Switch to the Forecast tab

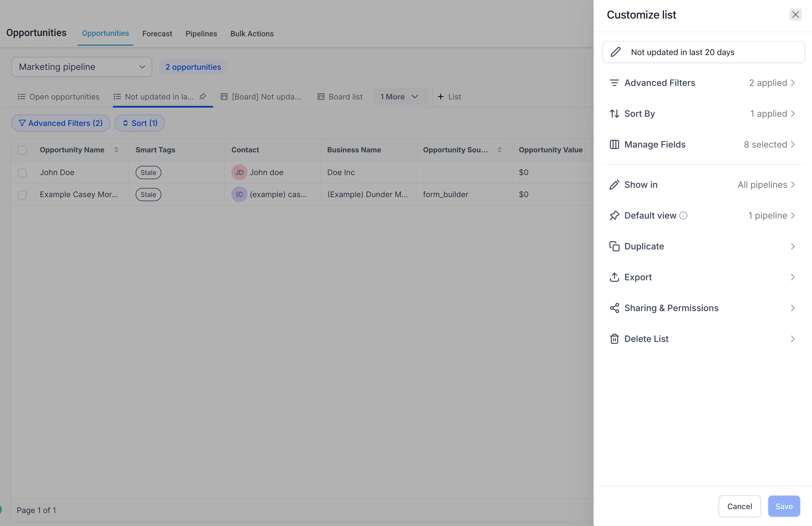157,33
